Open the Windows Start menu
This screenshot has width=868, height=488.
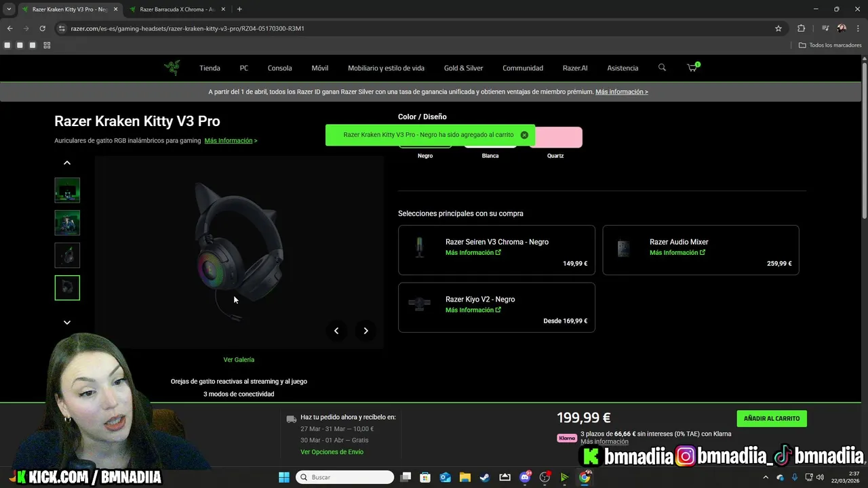coord(283,477)
